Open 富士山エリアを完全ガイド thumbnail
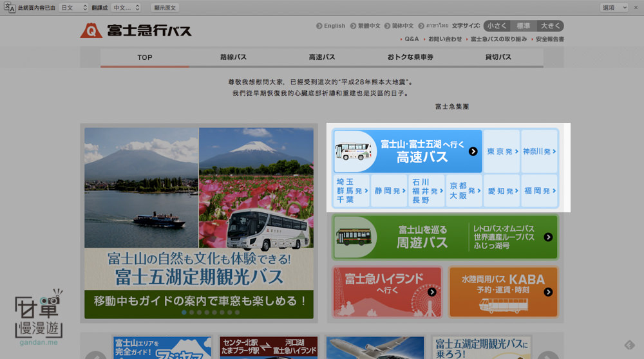644x359 pixels. pos(163,347)
